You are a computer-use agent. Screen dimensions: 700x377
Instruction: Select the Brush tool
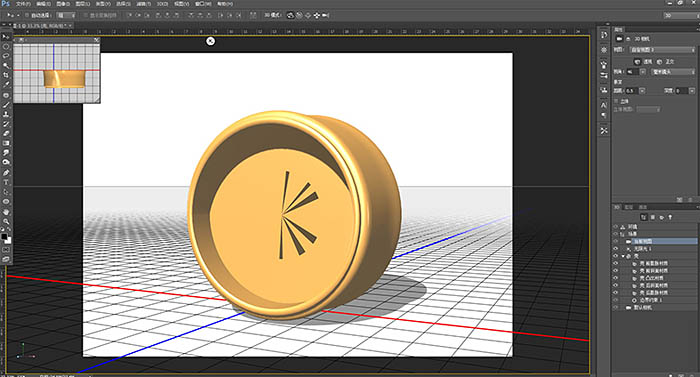[x=6, y=105]
